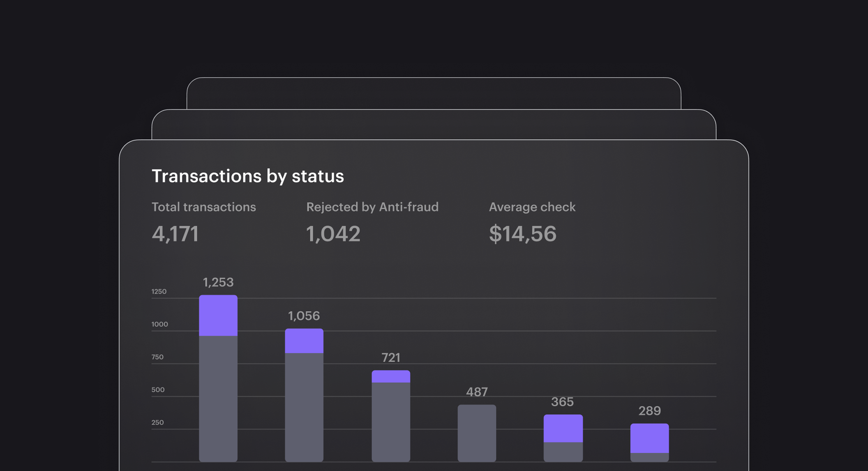Screen dimensions: 868x471
Task: Click the all-gray 487 bar
Action: tap(477, 433)
